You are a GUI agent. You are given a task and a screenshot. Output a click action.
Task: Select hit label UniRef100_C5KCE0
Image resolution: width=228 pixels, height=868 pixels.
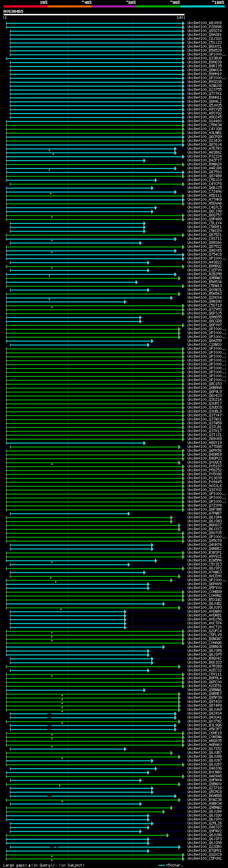[204, 231]
